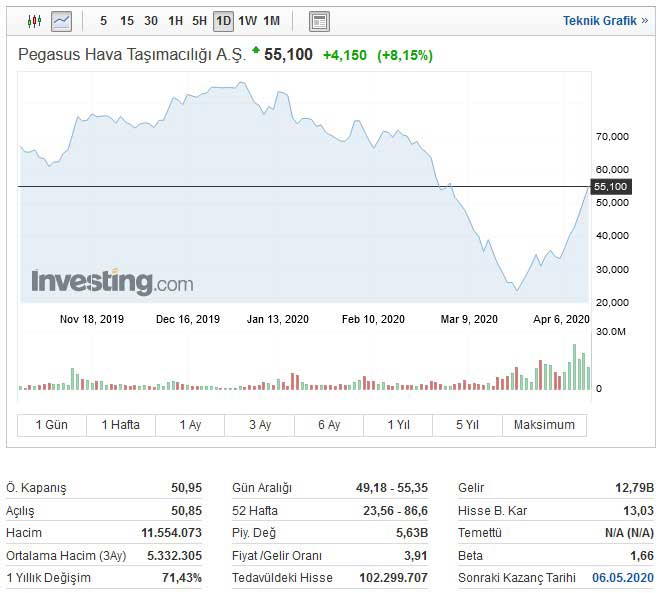Click the Gelir value 12,79B
670x593 pixels.
634,487
